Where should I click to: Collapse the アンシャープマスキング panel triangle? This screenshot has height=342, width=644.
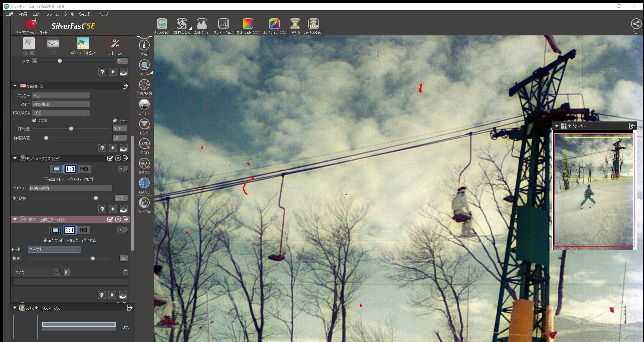coord(15,158)
